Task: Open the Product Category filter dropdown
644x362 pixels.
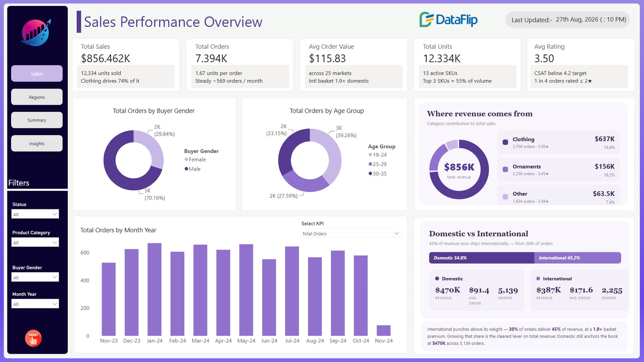Action: pos(35,243)
